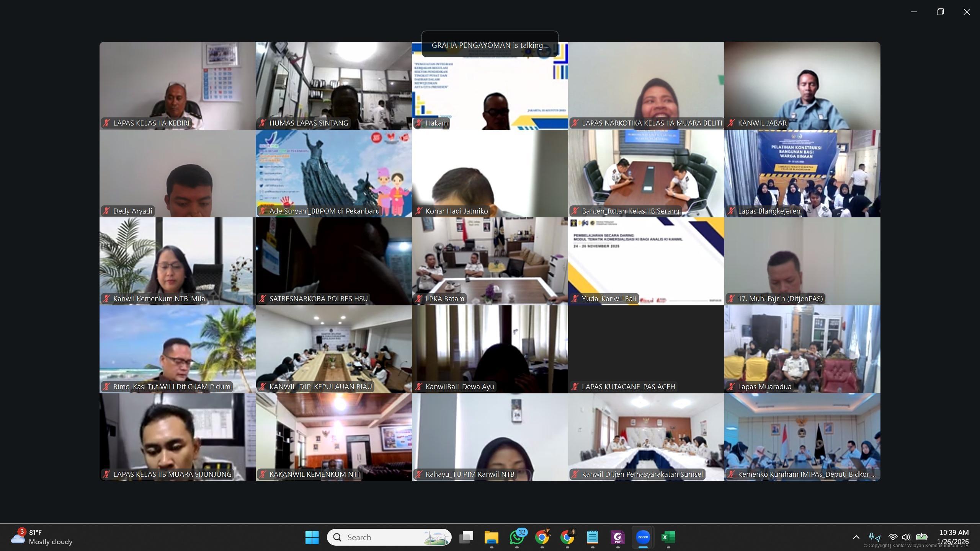980x551 pixels.
Task: Click the speaker volume tray icon
Action: [x=906, y=537]
